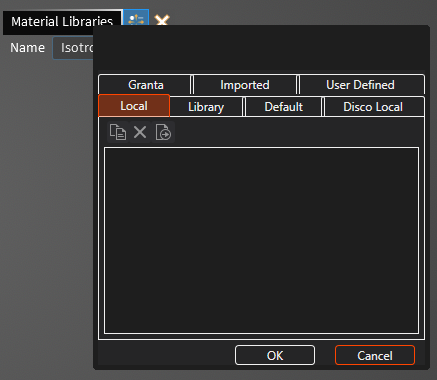Click the orange X close icon

162,21
